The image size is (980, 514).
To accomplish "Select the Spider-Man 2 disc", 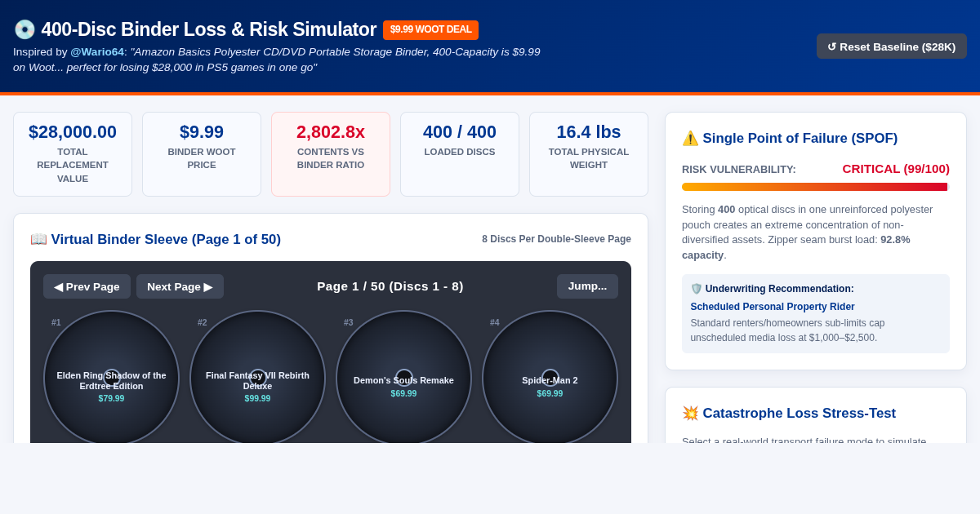I will tap(550, 378).
